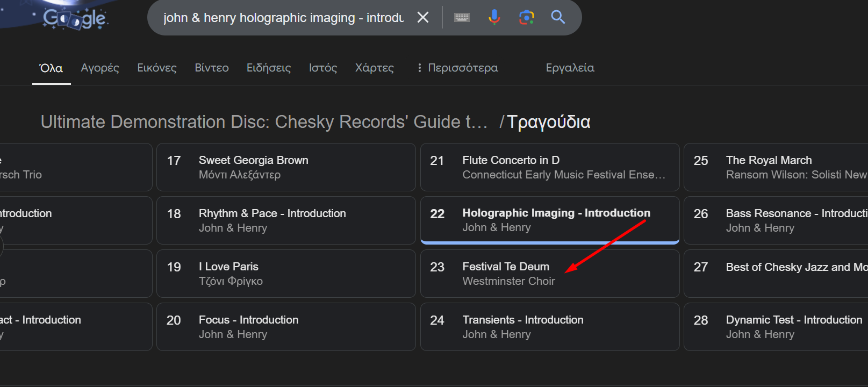
Task: Click the track number 17 label
Action: click(x=174, y=161)
